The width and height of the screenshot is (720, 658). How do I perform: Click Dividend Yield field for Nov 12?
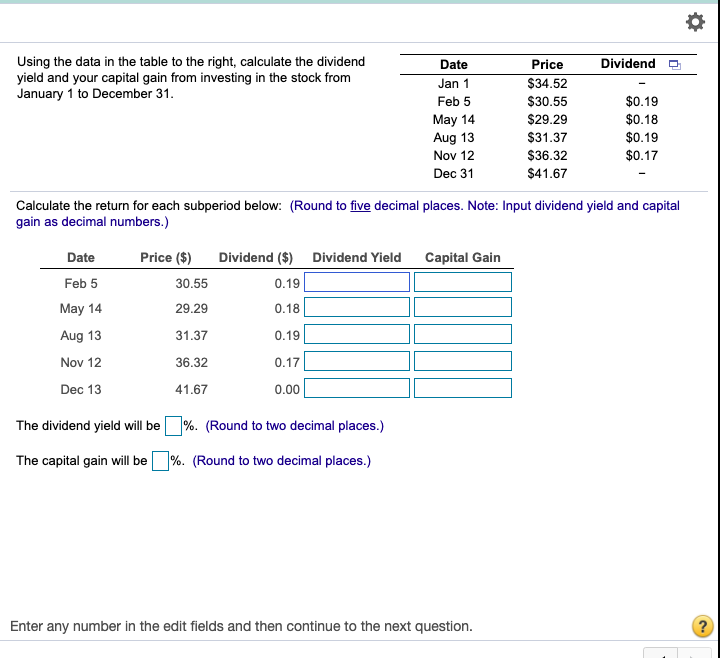[x=357, y=361]
